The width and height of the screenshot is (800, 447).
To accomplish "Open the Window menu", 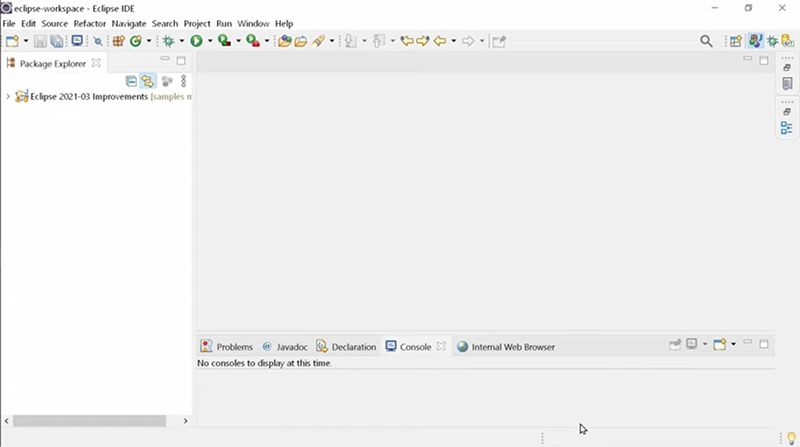I will [x=253, y=23].
